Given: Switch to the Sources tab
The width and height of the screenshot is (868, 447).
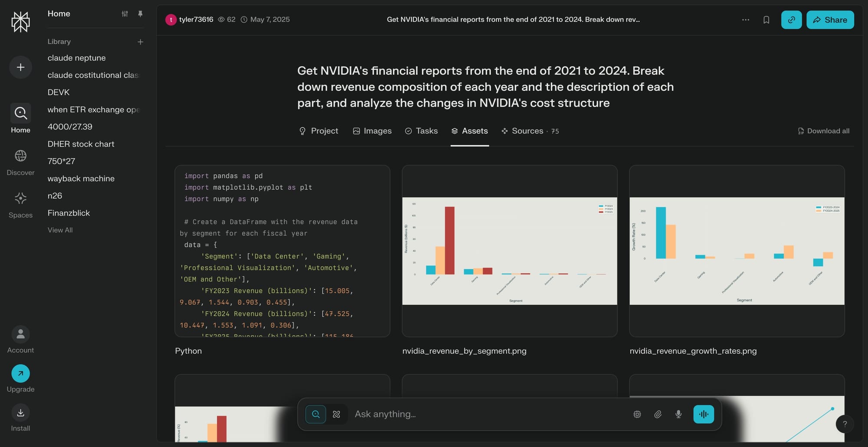Looking at the screenshot, I should pyautogui.click(x=530, y=131).
